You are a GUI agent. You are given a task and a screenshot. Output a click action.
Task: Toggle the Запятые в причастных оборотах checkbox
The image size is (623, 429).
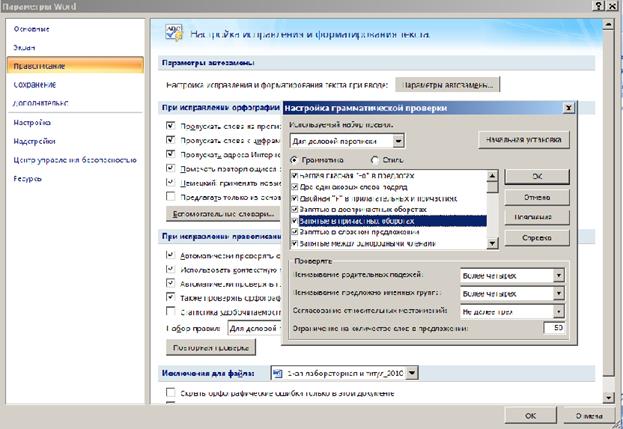point(295,220)
